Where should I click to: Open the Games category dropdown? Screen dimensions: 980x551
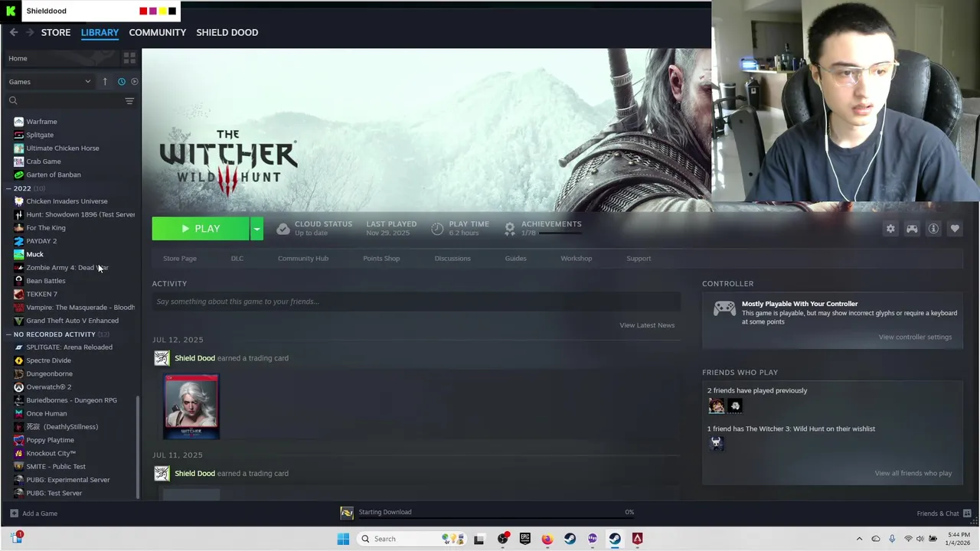50,81
